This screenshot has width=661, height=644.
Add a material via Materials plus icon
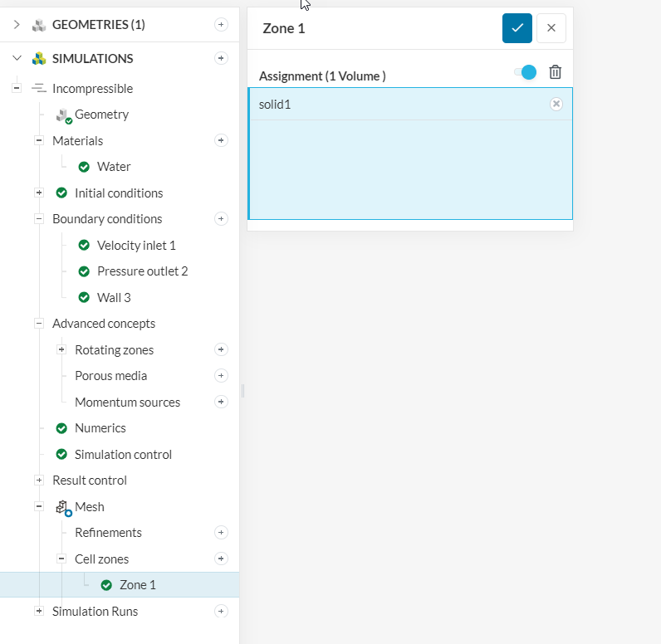click(x=221, y=140)
